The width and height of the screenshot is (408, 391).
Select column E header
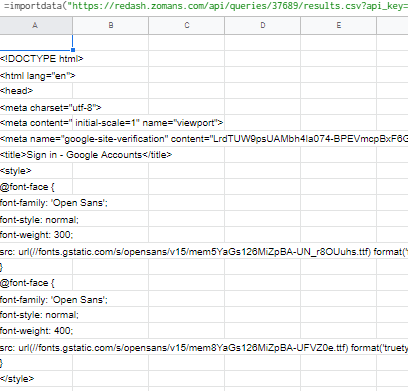pyautogui.click(x=339, y=25)
